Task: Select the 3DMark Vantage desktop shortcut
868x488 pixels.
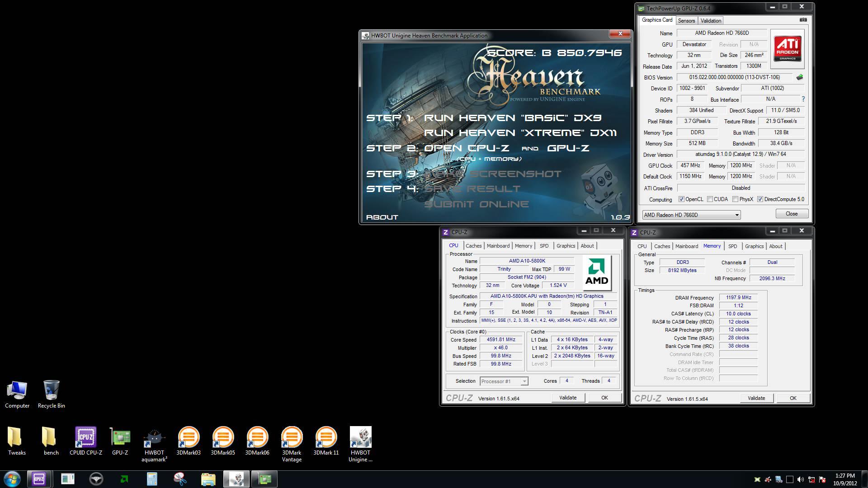Action: tap(292, 445)
